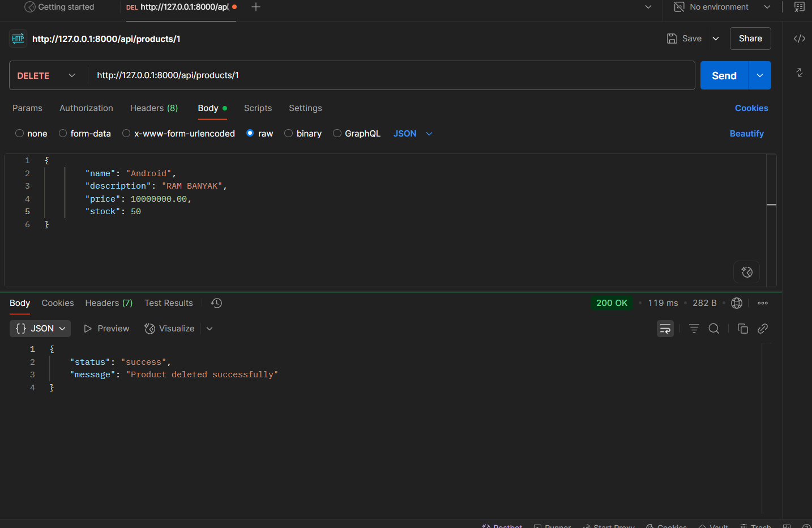Search within the response body
This screenshot has width=812, height=528.
(713, 329)
